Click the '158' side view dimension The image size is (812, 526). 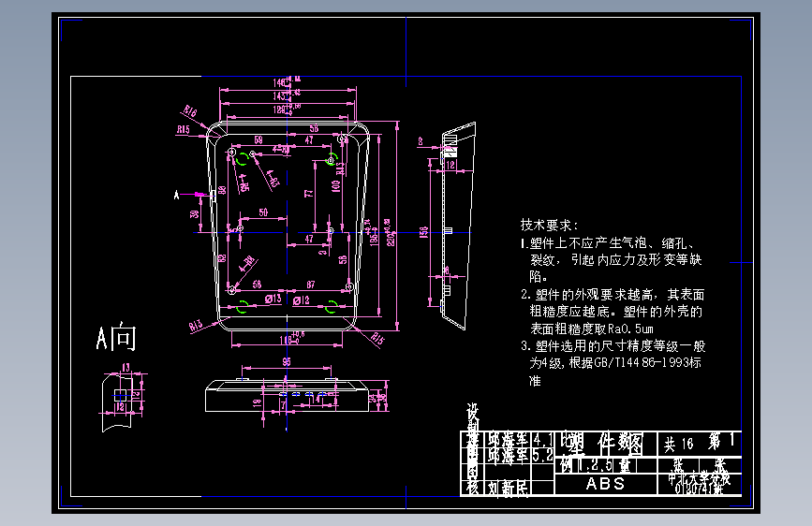pyautogui.click(x=423, y=232)
